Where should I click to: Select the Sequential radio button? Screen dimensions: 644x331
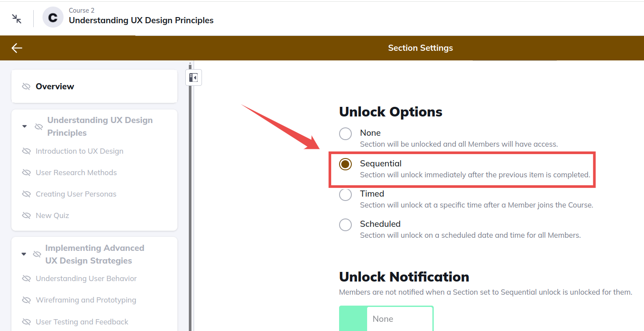pos(345,164)
